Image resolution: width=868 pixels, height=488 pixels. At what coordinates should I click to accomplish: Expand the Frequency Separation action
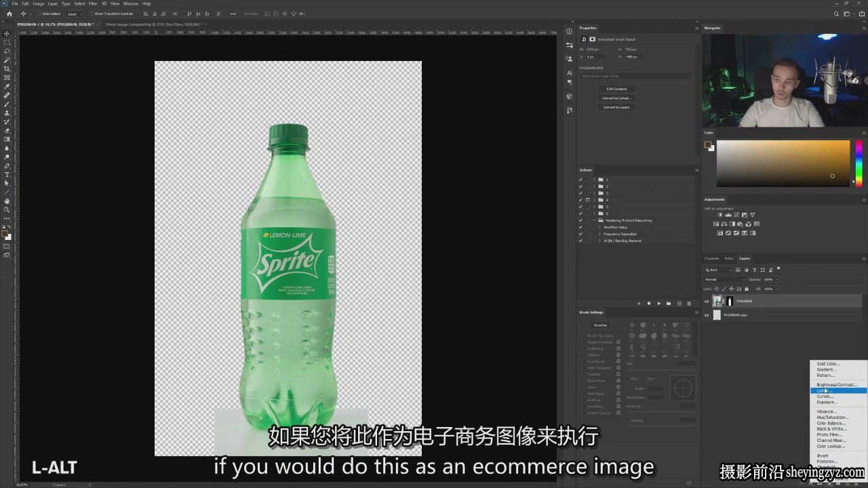pos(599,234)
